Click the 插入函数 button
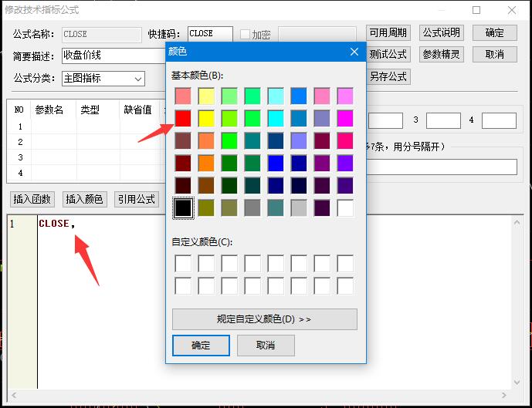 click(x=32, y=199)
